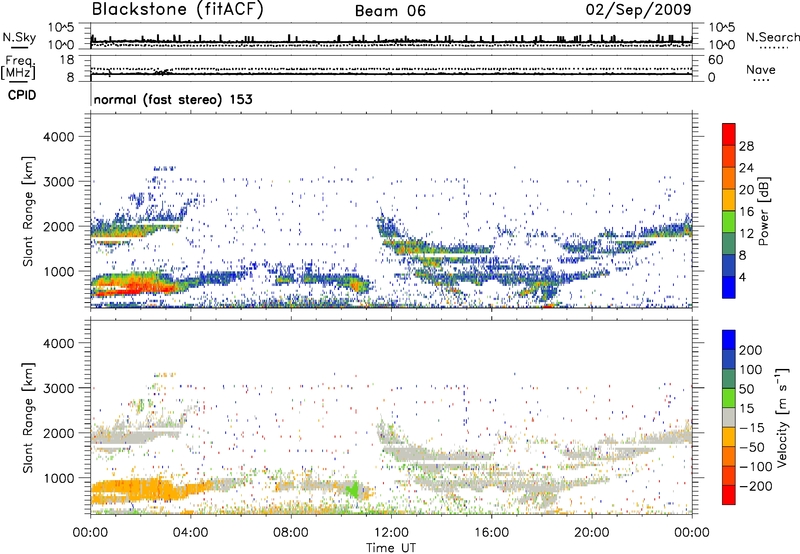Click the 200 label on the Velocity colorbar
The height and width of the screenshot is (554, 800).
point(751,350)
